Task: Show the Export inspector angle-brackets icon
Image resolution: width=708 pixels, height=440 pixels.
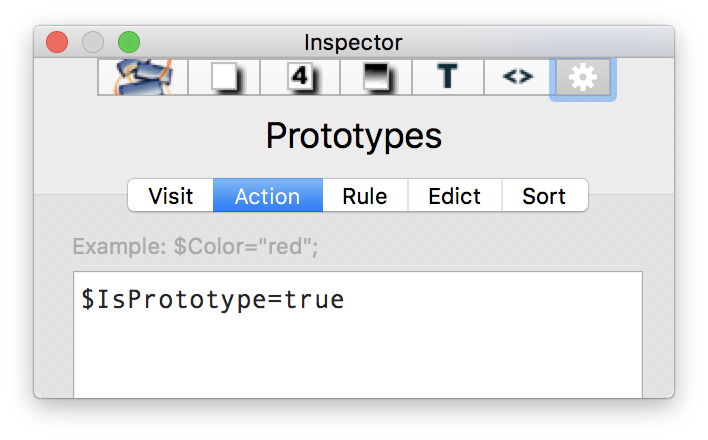Action: [517, 77]
